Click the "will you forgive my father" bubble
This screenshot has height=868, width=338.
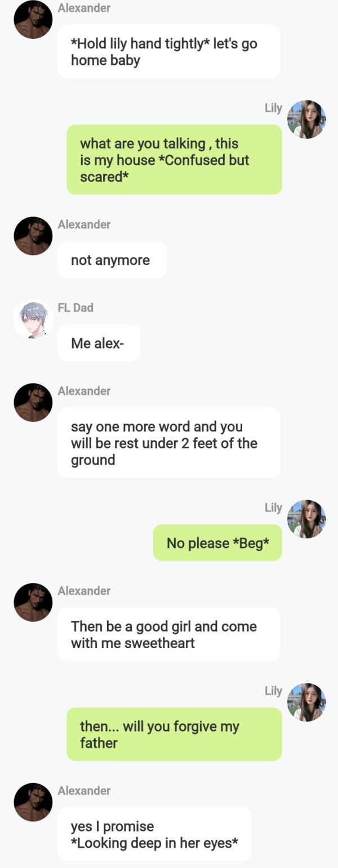coord(174,734)
